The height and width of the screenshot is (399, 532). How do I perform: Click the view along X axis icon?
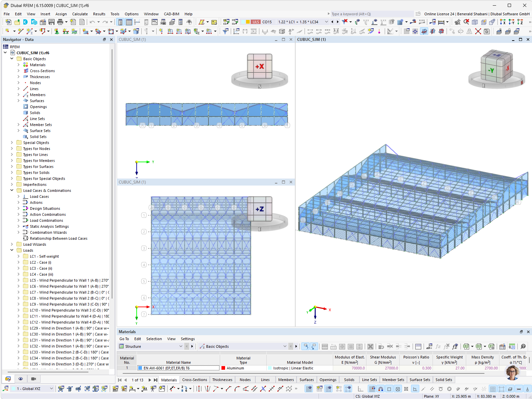click(503, 22)
